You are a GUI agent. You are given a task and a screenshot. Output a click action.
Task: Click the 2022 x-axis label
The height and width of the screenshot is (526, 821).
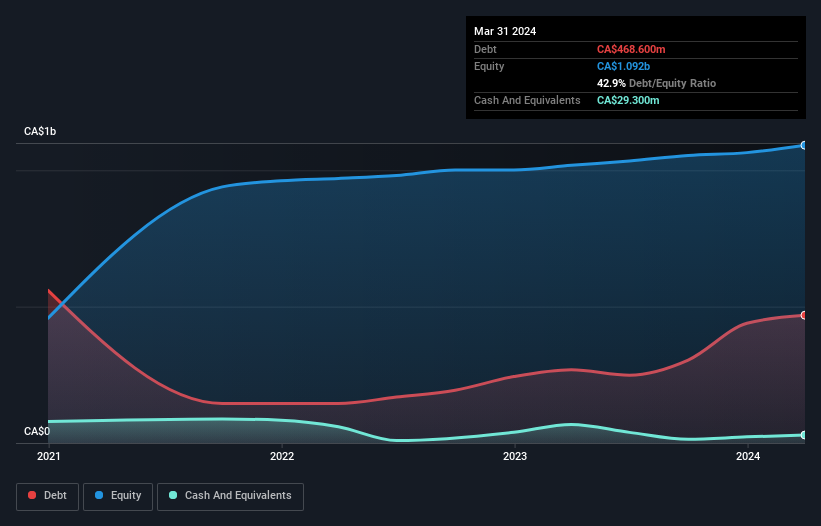[282, 456]
